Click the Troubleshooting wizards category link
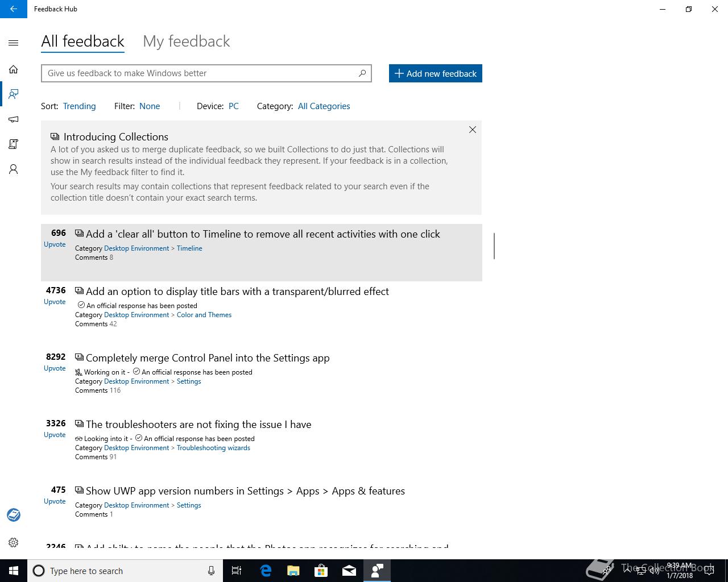Viewport: 728px width, 582px height. pyautogui.click(x=213, y=448)
